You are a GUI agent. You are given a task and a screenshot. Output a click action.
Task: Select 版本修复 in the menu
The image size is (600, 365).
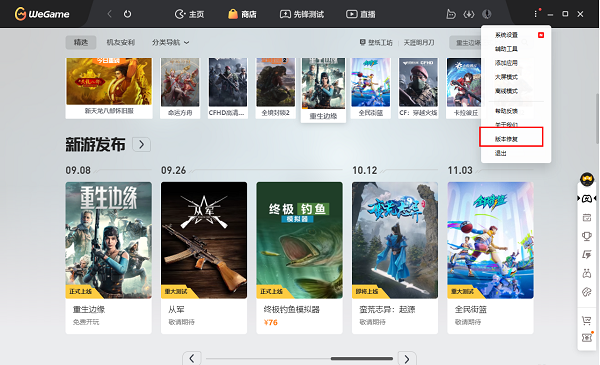(x=506, y=139)
